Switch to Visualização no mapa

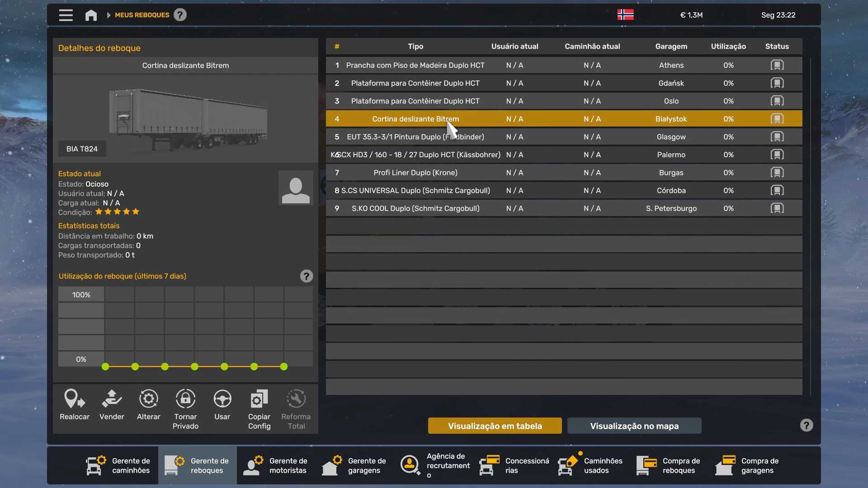634,426
